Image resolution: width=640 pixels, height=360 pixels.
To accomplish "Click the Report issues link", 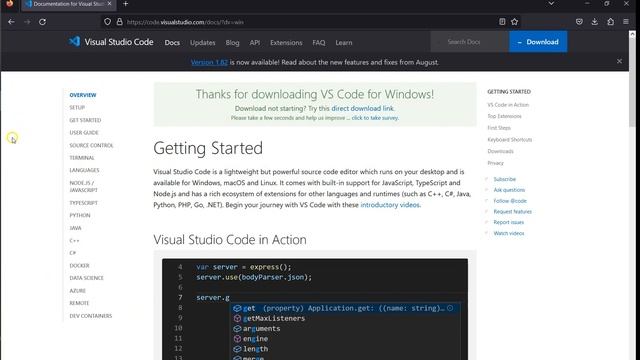I will (508, 222).
